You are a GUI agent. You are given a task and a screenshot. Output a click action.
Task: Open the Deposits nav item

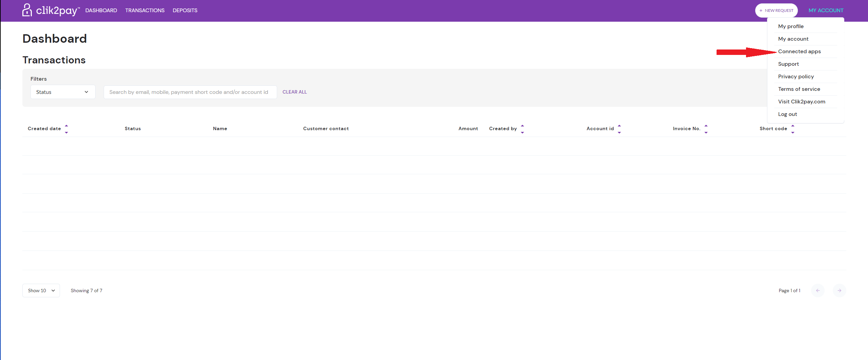coord(185,11)
